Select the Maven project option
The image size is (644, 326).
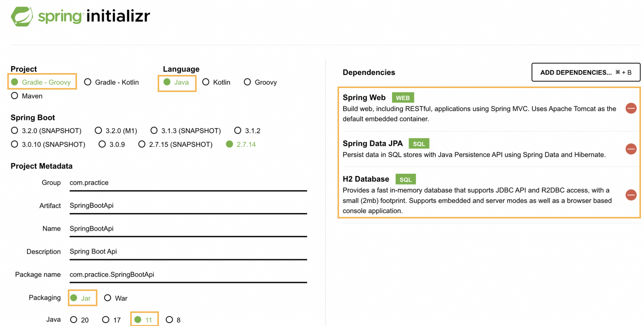pos(15,96)
